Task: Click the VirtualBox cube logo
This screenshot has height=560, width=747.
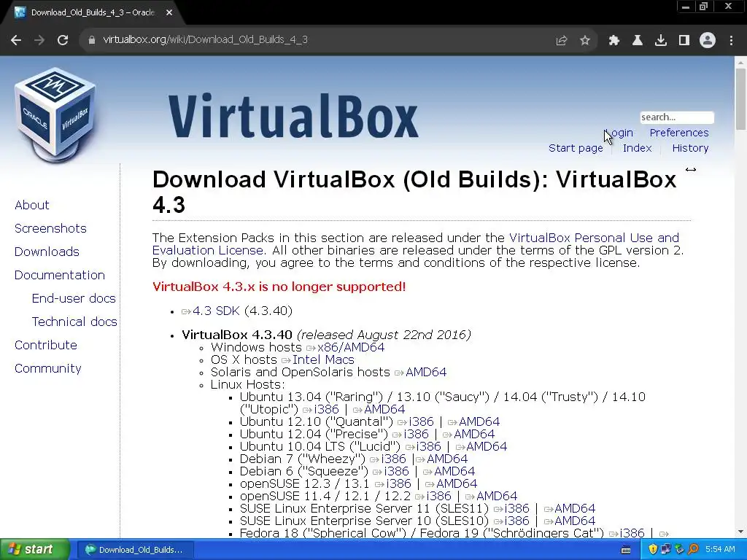Action: pyautogui.click(x=55, y=114)
